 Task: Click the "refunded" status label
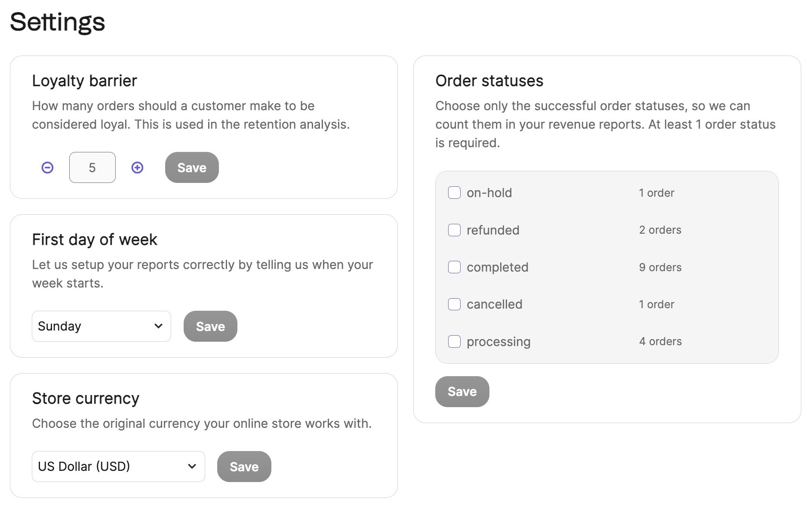pyautogui.click(x=493, y=230)
